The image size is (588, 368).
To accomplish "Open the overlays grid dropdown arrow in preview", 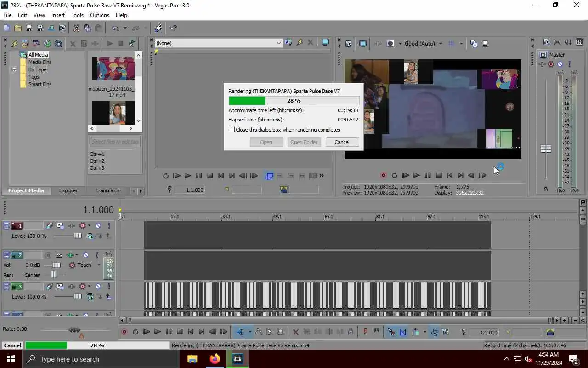I will coord(461,44).
